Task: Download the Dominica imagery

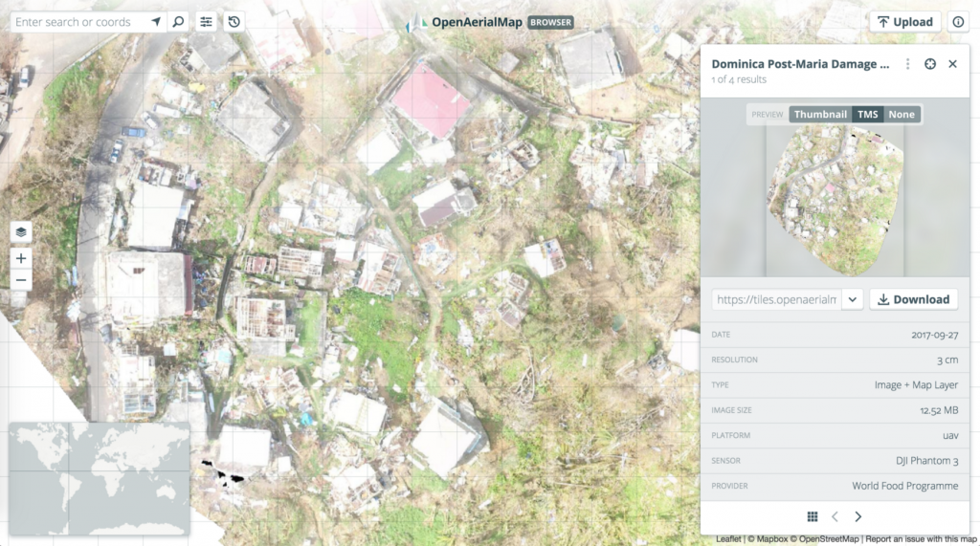Action: (913, 299)
